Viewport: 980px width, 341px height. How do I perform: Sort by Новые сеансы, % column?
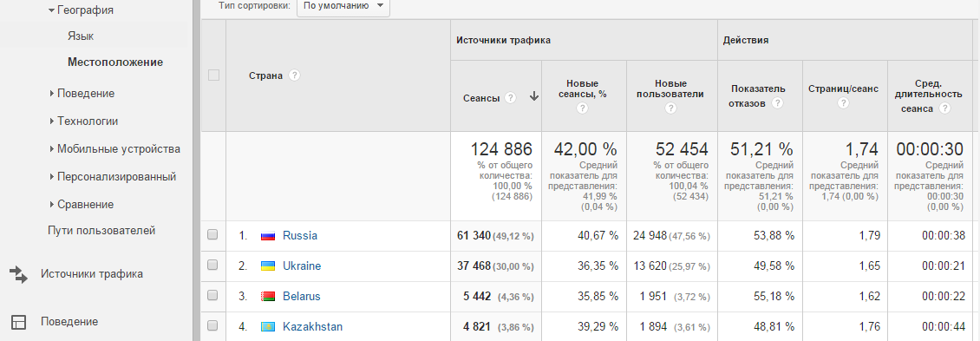(583, 89)
